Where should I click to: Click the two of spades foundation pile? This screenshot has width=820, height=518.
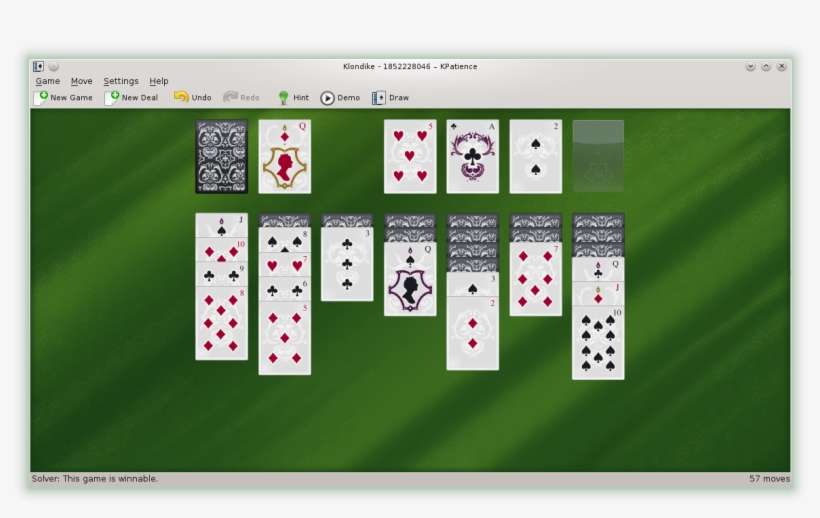[x=536, y=157]
